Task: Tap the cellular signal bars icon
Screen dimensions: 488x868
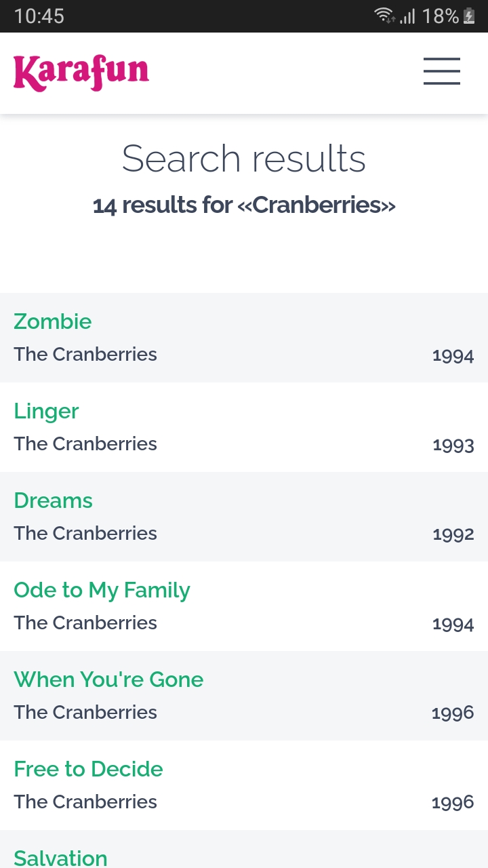Action: click(x=407, y=16)
